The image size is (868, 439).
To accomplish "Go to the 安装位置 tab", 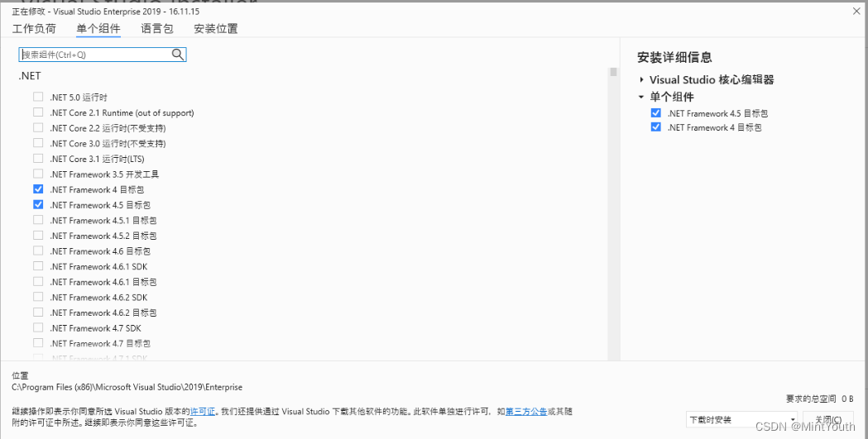I will tap(216, 29).
